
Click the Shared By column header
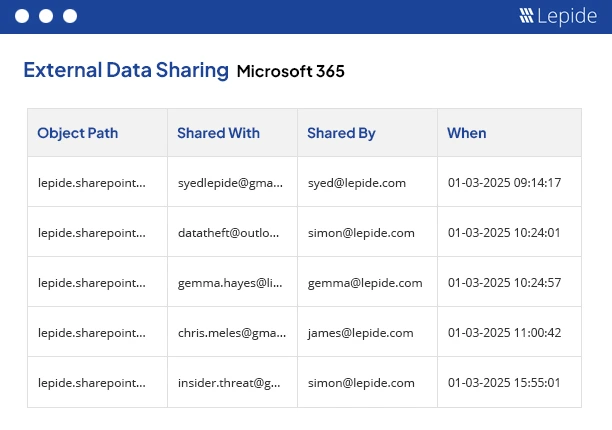click(x=341, y=133)
